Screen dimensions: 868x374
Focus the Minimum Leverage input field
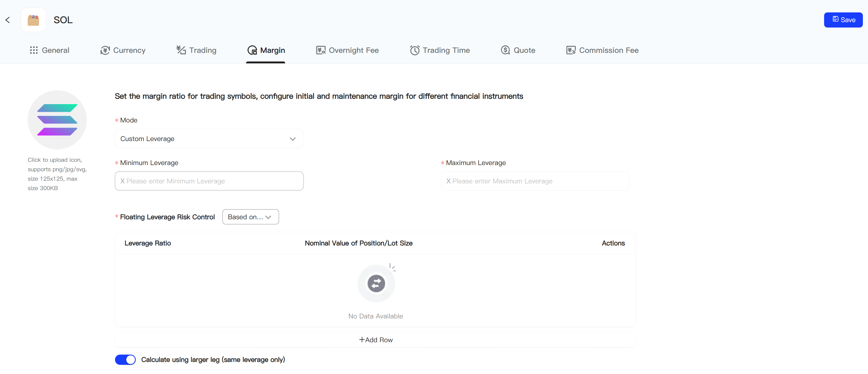point(209,181)
